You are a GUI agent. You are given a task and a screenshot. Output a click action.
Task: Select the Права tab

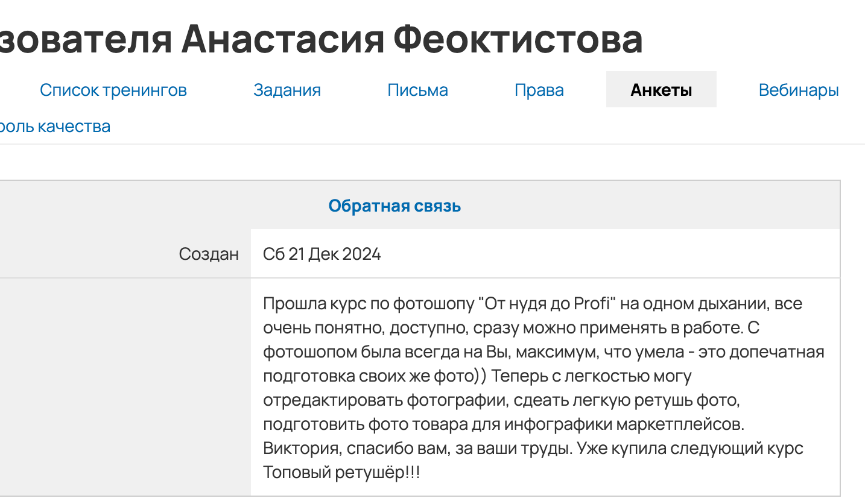click(x=539, y=90)
